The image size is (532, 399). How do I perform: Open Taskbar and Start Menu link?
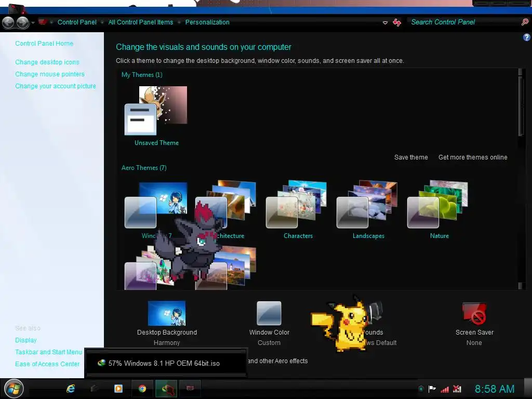click(48, 352)
